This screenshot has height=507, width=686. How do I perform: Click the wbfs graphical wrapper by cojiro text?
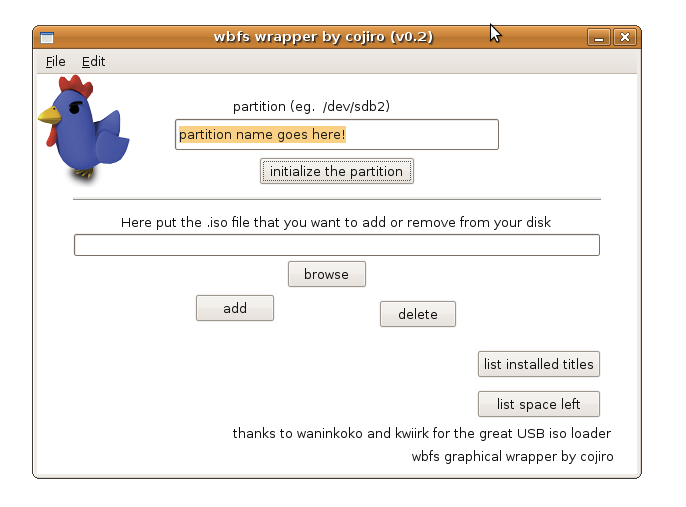[x=512, y=456]
